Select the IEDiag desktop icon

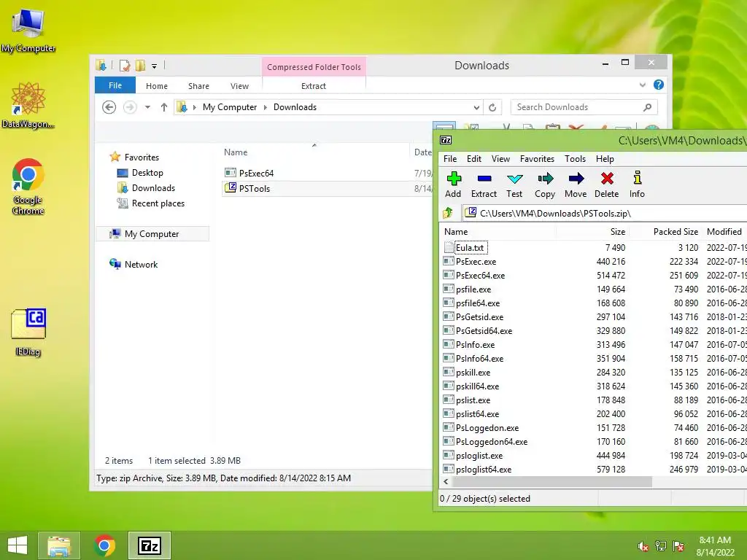(x=28, y=332)
